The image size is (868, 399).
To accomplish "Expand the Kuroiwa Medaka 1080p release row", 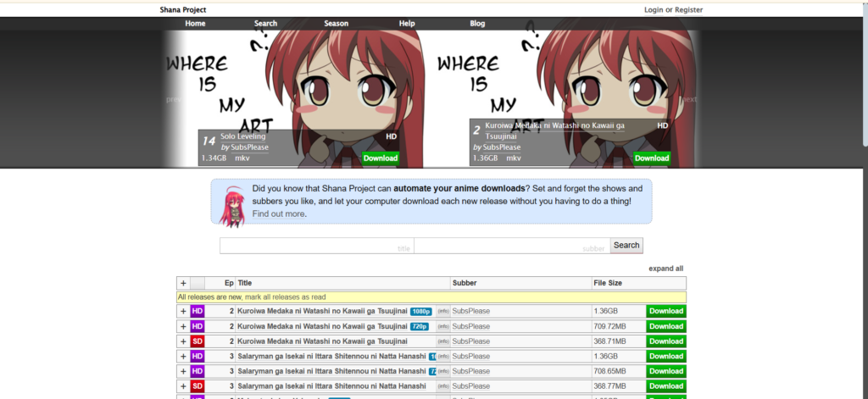I will [x=183, y=311].
